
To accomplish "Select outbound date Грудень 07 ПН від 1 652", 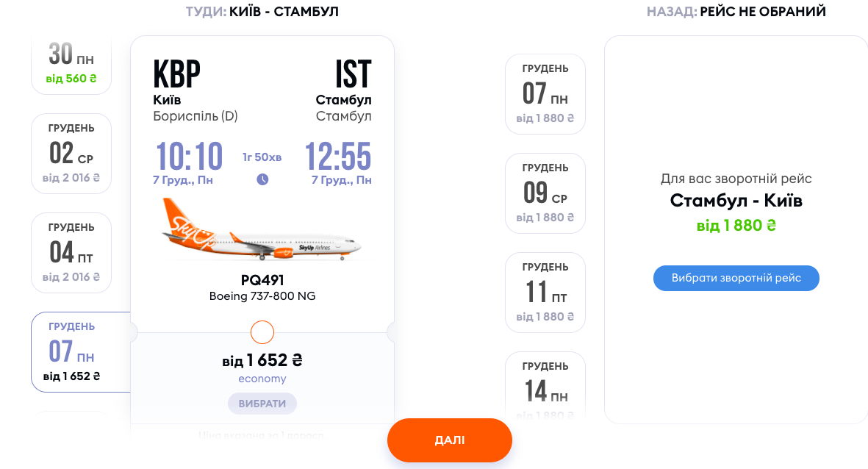I will pos(81,352).
